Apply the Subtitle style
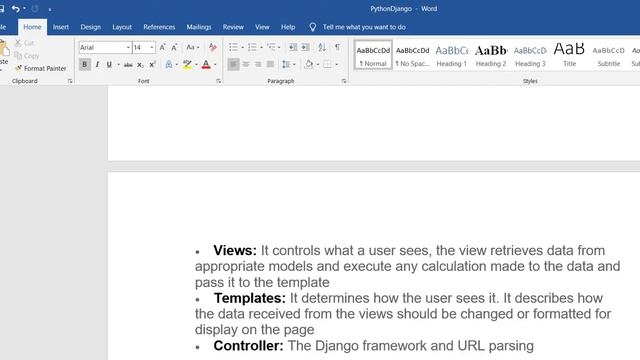Image resolution: width=640 pixels, height=360 pixels. (x=608, y=55)
